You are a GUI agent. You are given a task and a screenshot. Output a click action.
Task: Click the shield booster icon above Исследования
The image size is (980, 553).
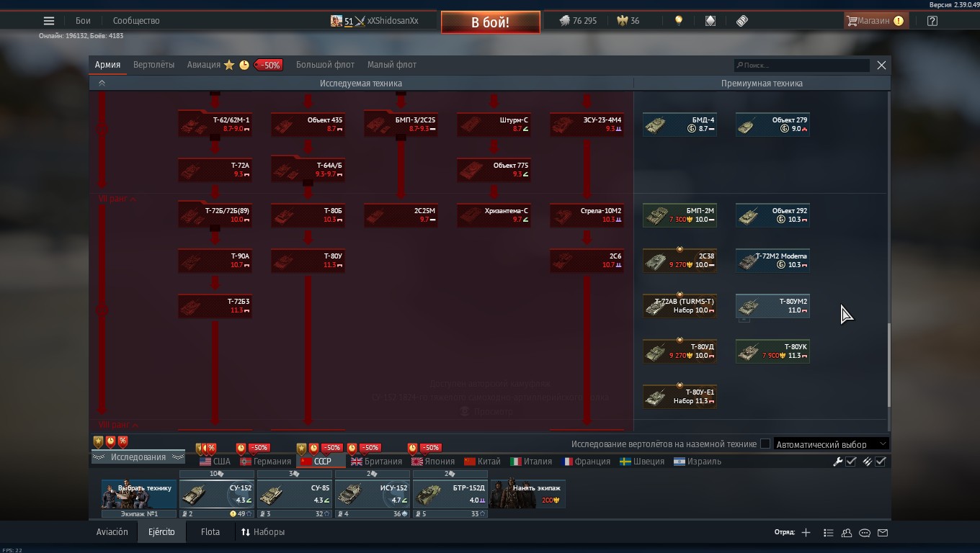[x=99, y=441]
